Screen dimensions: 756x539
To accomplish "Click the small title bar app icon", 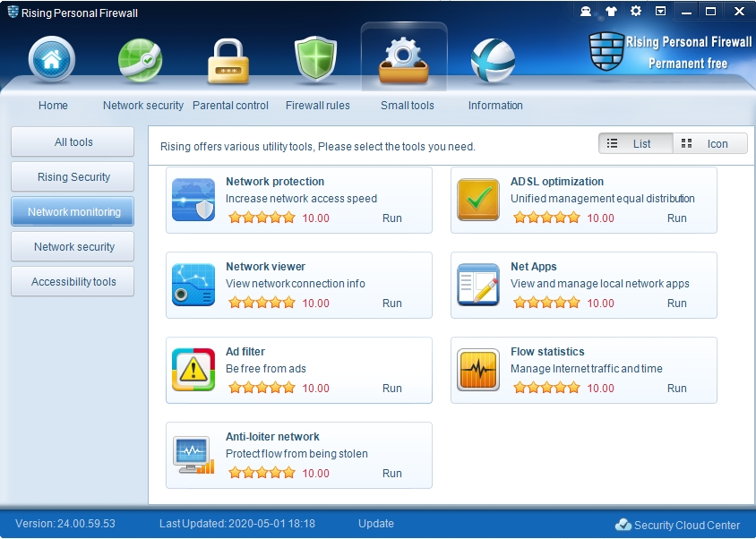I will (13, 12).
